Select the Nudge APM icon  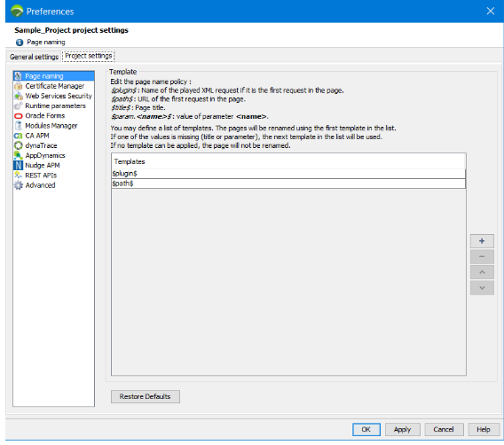19,166
